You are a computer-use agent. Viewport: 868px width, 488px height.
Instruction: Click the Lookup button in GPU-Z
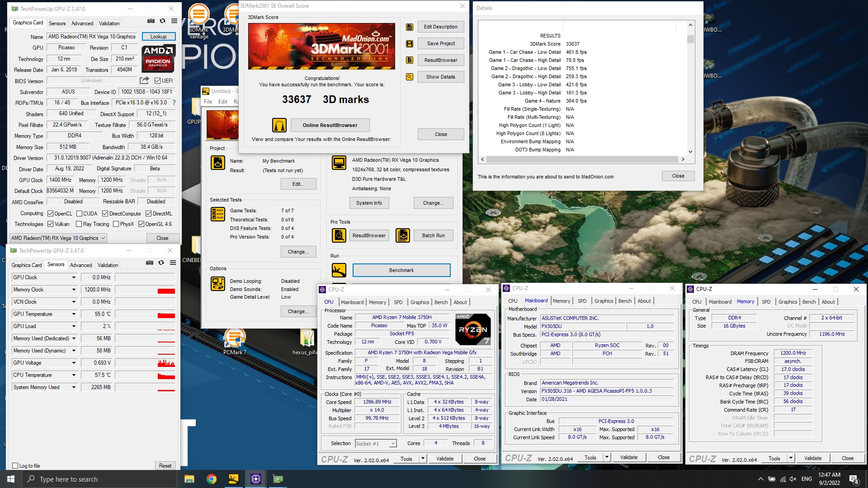(159, 37)
